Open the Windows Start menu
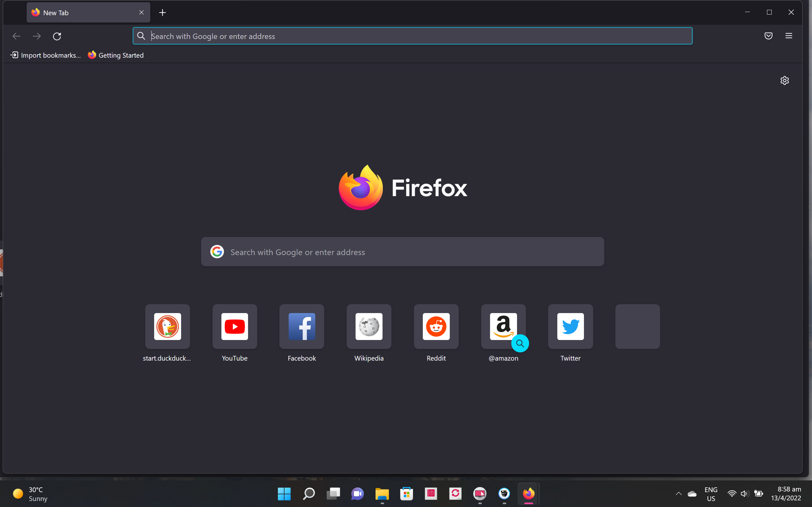 coord(284,494)
